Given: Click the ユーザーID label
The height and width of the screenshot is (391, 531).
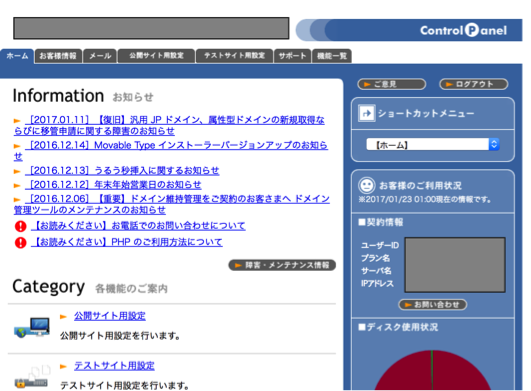Looking at the screenshot, I should (380, 245).
